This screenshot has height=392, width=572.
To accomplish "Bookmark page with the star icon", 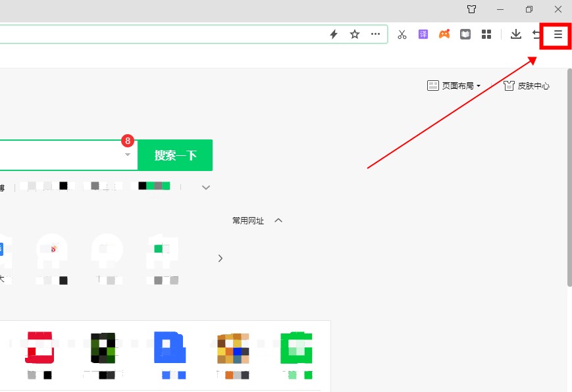I will click(355, 34).
